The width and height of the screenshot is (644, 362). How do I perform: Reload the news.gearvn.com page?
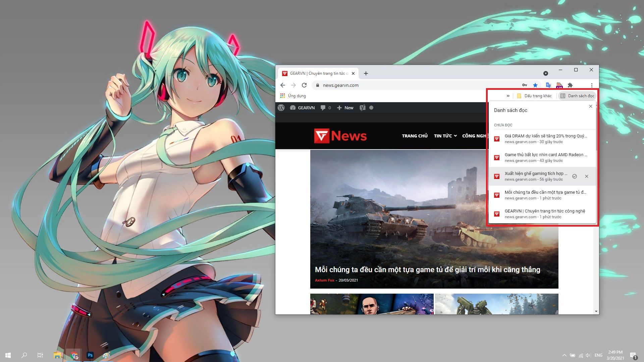[304, 85]
